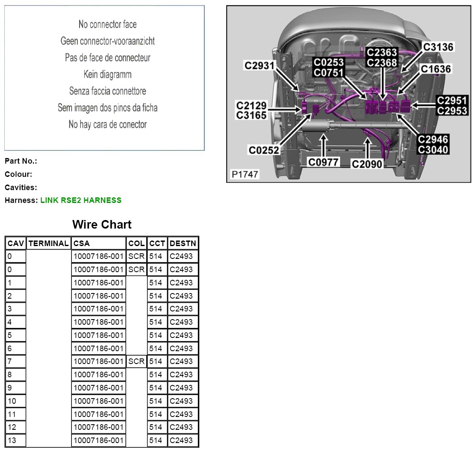Select the C2129 label in seat diagram

[251, 106]
